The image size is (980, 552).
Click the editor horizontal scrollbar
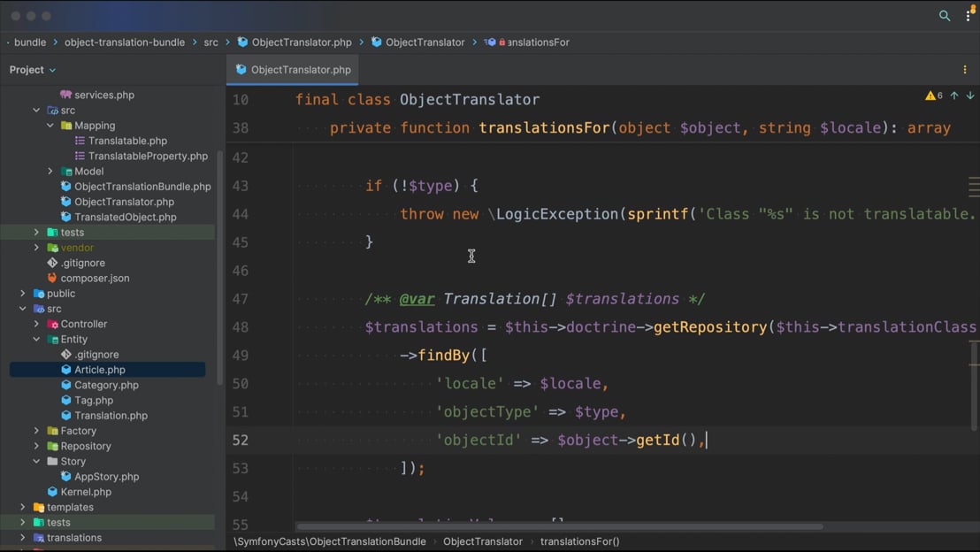tap(560, 526)
